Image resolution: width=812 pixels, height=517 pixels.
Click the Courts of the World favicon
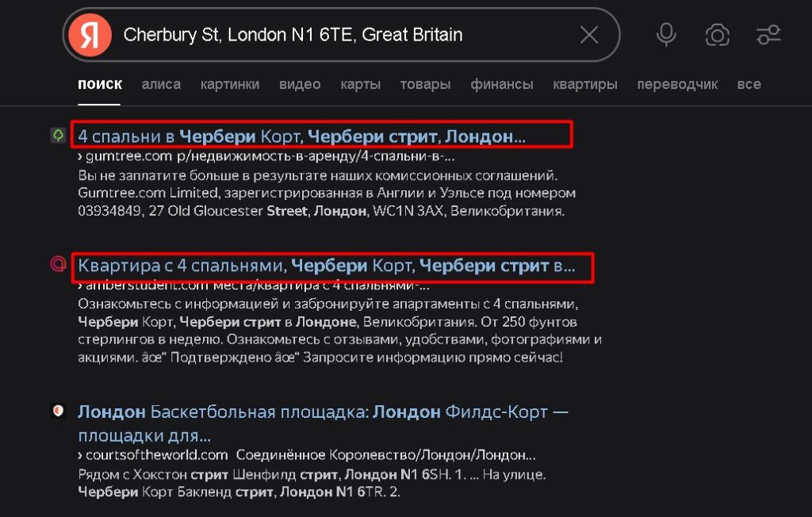(x=58, y=411)
